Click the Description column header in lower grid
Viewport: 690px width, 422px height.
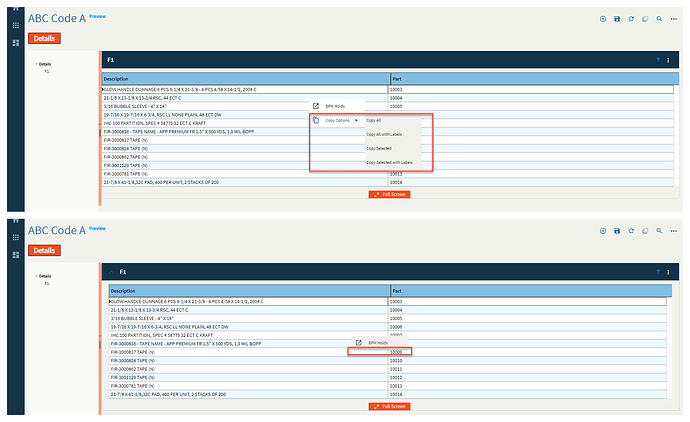[x=250, y=291]
